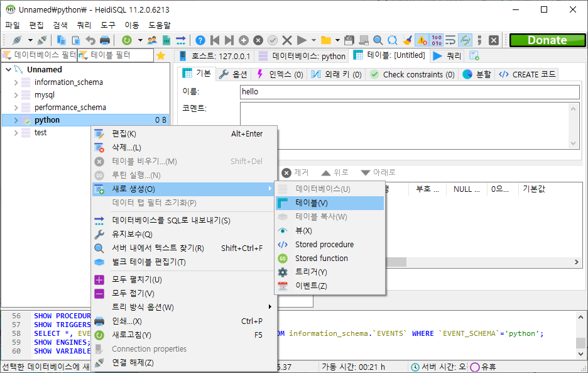Choose 뷰(X) in the submenu

click(x=330, y=231)
